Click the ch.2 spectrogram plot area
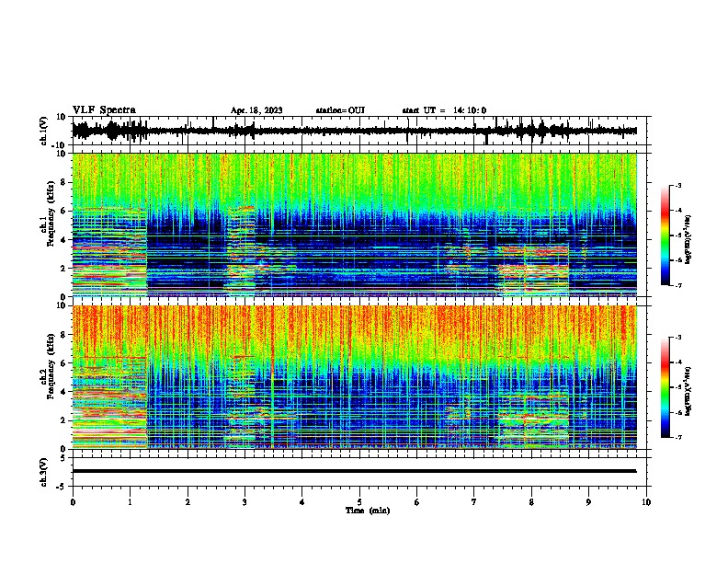 [354, 377]
